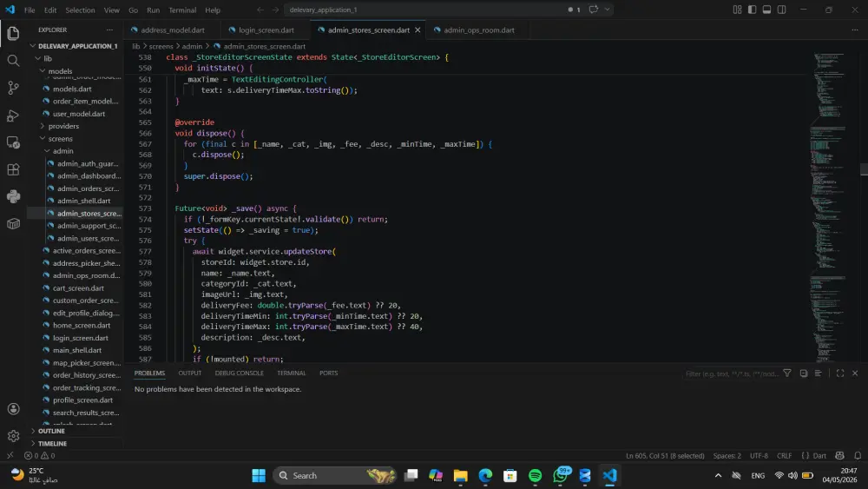
Task: Click admin breadcrumb in editor path
Action: 192,47
